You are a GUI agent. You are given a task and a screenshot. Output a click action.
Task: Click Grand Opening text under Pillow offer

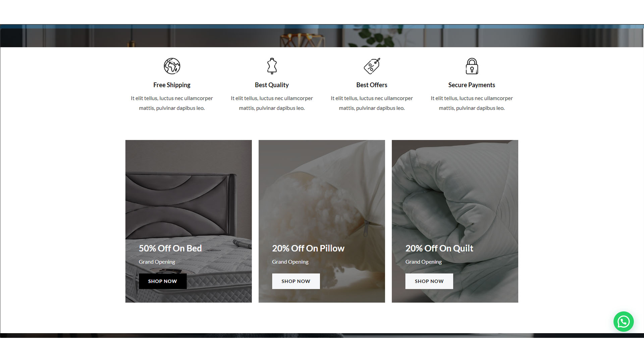(290, 262)
